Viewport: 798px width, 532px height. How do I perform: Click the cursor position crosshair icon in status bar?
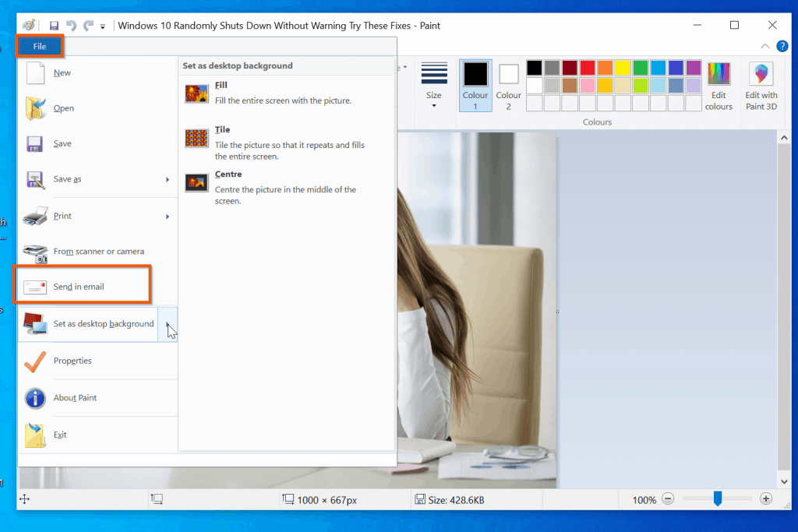(24, 499)
